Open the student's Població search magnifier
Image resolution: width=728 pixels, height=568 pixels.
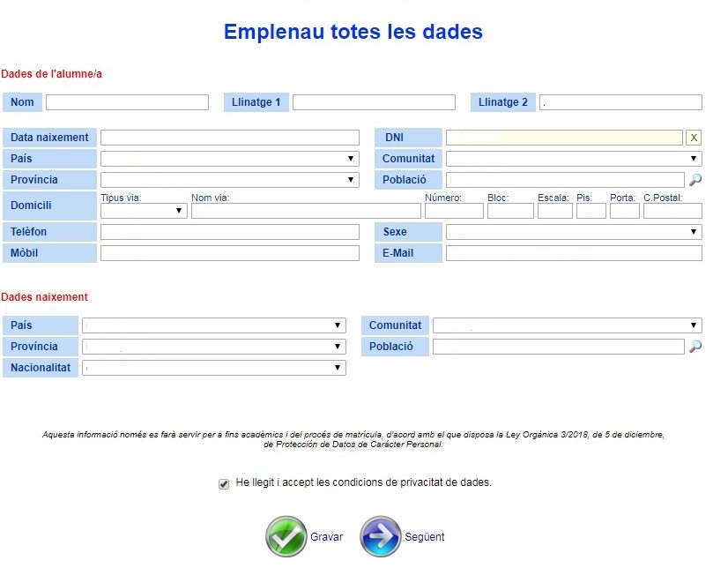click(695, 180)
